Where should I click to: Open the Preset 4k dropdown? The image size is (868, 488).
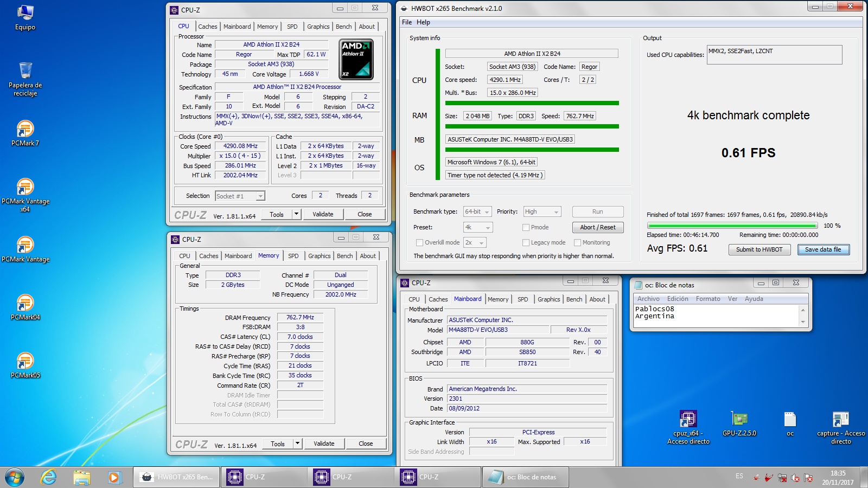coord(477,227)
